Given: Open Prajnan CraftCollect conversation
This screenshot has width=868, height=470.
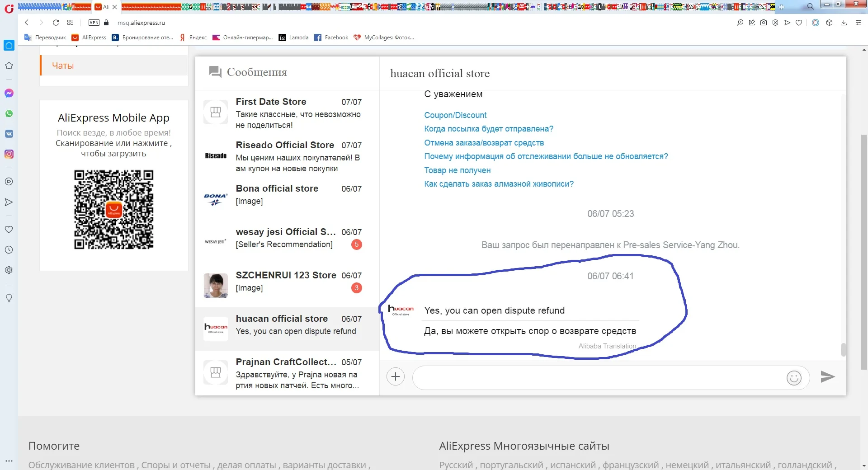Looking at the screenshot, I should click(287, 373).
